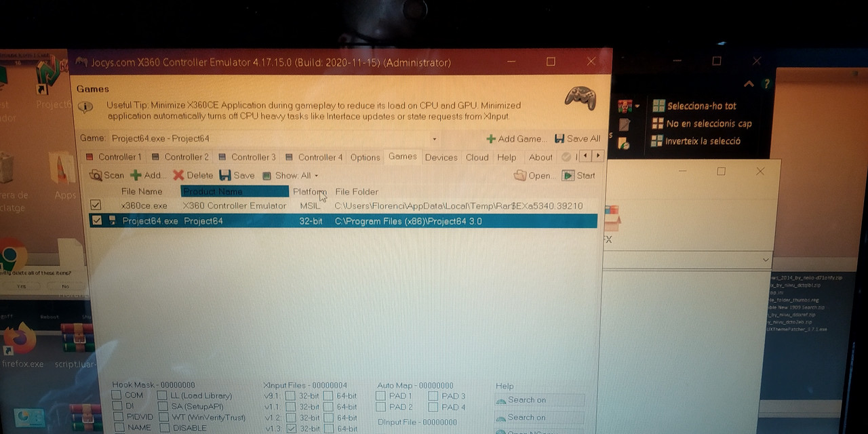This screenshot has width=868, height=434.
Task: Open the Show: All filter dropdown
Action: (290, 176)
